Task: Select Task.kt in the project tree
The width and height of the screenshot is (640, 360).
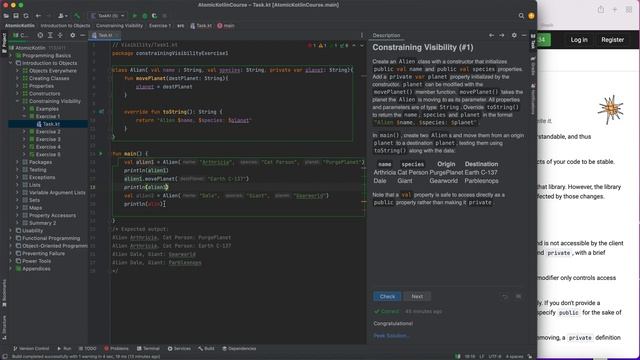Action: pos(48,124)
